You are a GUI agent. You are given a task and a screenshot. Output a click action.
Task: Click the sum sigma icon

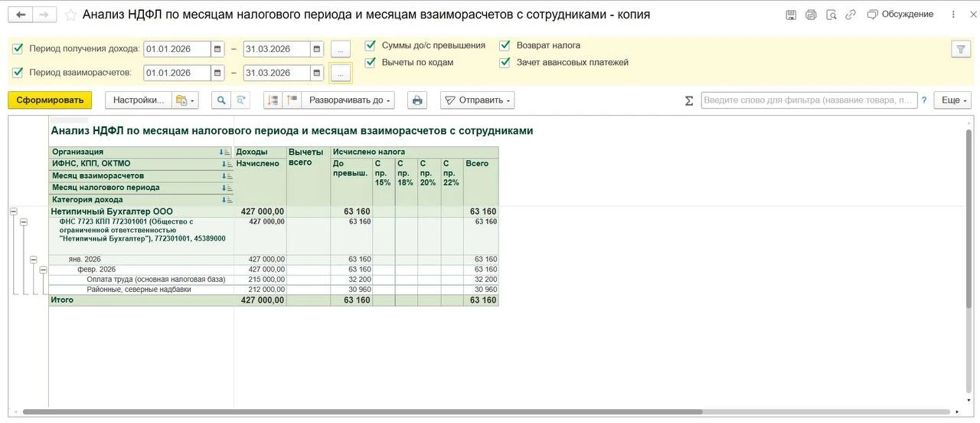coord(688,100)
